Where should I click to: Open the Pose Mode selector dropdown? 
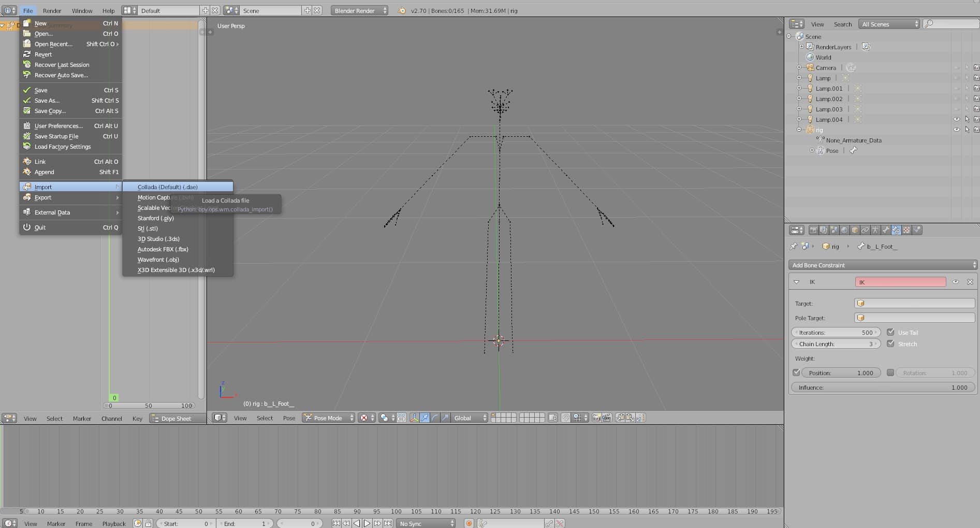pyautogui.click(x=329, y=418)
